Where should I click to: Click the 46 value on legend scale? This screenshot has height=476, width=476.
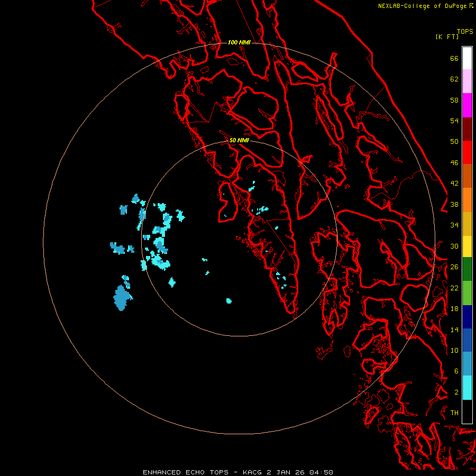point(454,163)
